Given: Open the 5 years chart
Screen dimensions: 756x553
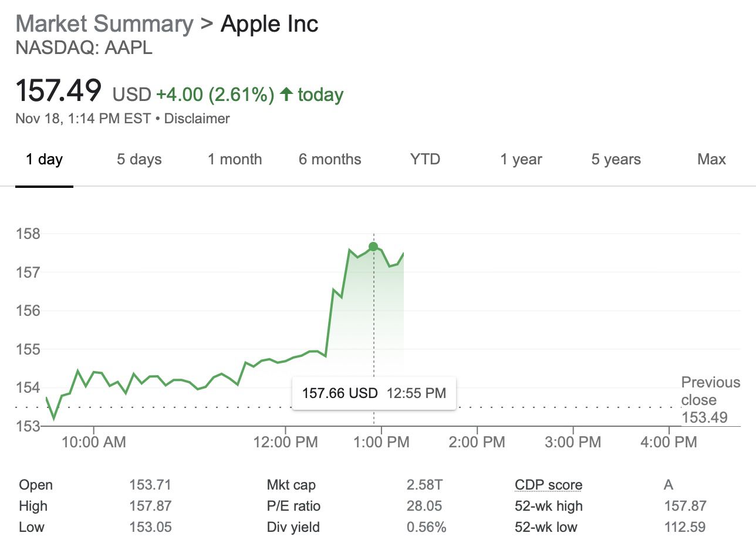Looking at the screenshot, I should tap(615, 159).
